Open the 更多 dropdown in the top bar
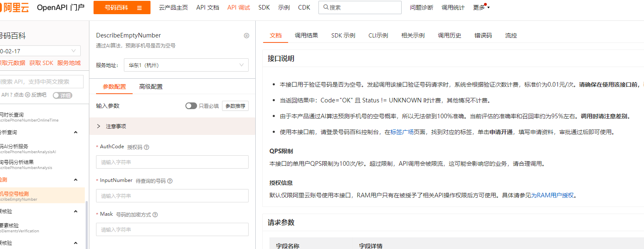644x249 pixels. pos(481,7)
